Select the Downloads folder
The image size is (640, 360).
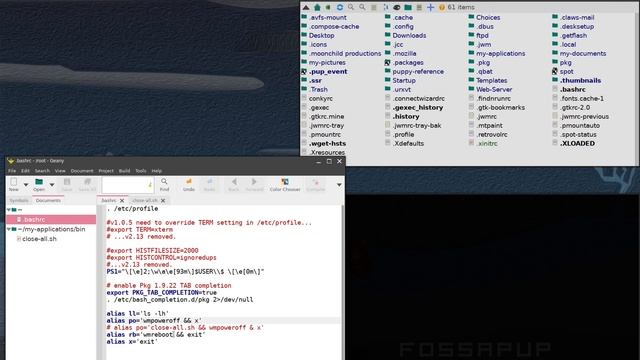(405, 36)
